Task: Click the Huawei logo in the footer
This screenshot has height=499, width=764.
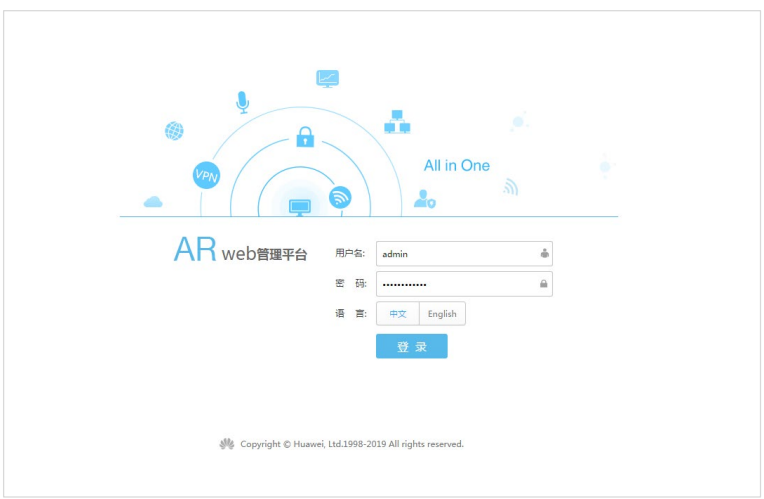Action: [227, 444]
